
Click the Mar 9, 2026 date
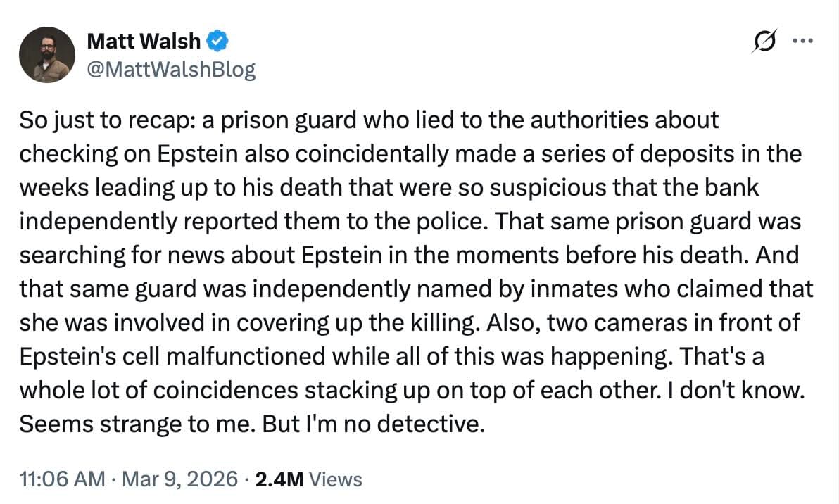click(179, 479)
